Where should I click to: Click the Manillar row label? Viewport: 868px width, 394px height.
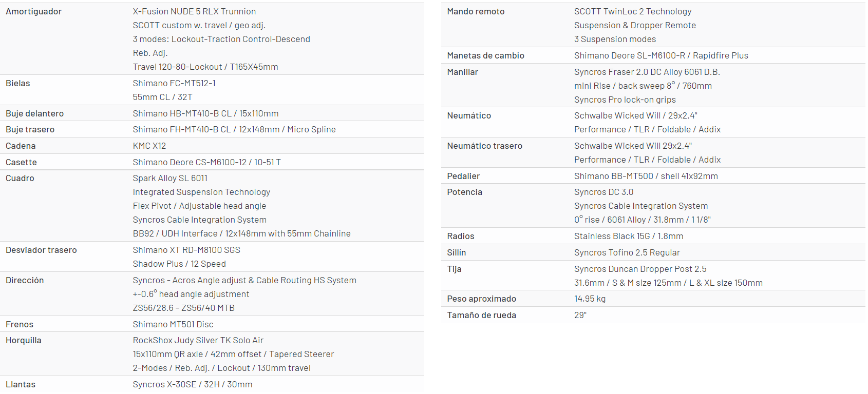pyautogui.click(x=462, y=72)
